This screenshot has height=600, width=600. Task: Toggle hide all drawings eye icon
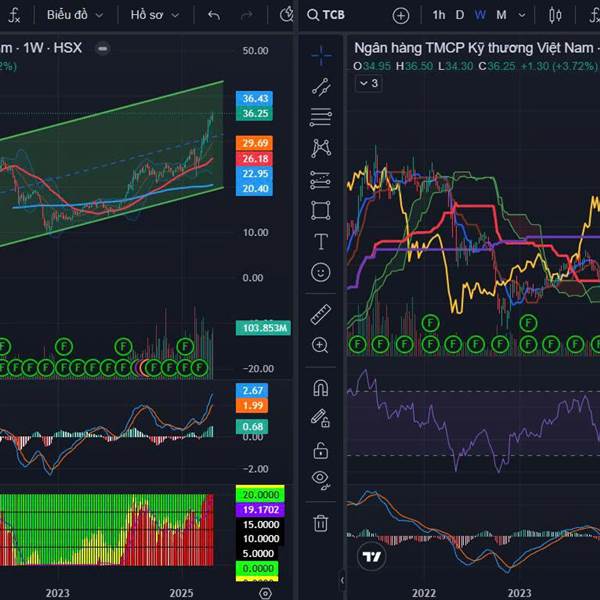[x=321, y=480]
